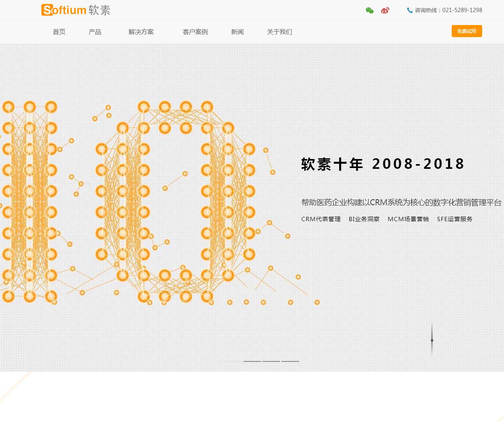Choose 关于我们 in the navigation bar
This screenshot has width=504, height=422.
coord(280,32)
